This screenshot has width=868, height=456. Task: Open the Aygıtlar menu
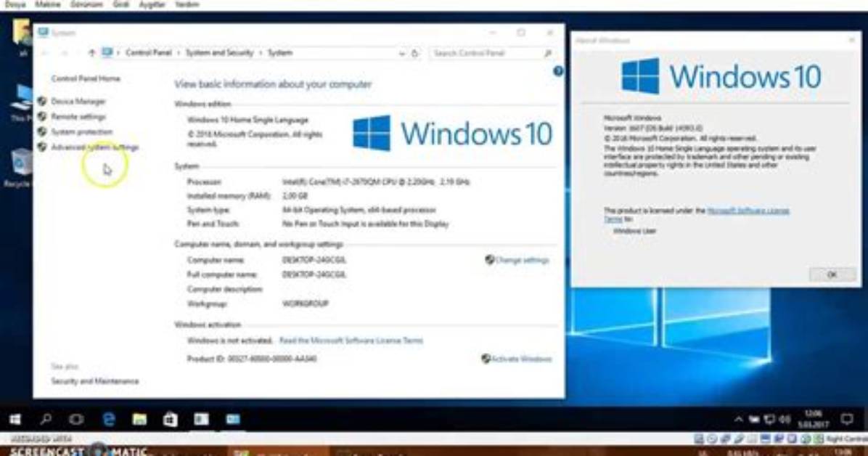(152, 4)
